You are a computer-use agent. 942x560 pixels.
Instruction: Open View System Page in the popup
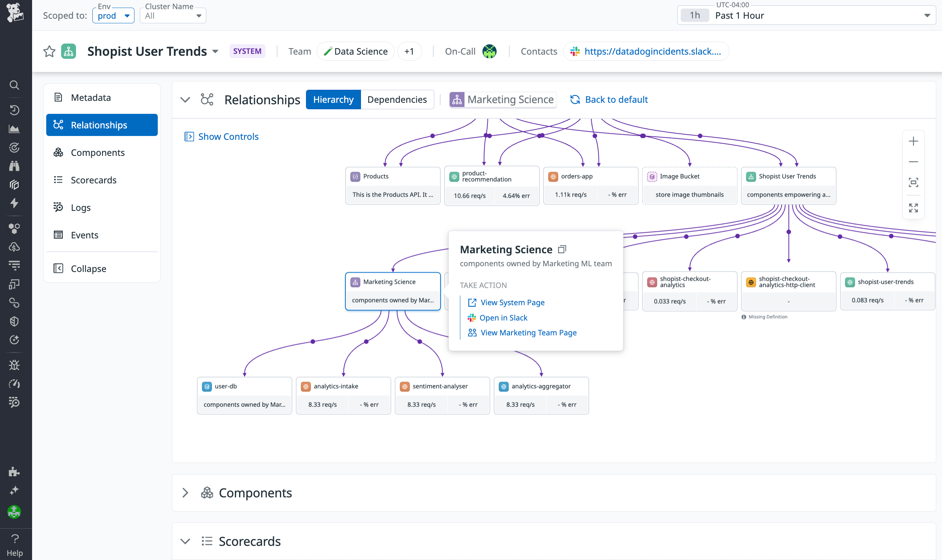click(513, 302)
